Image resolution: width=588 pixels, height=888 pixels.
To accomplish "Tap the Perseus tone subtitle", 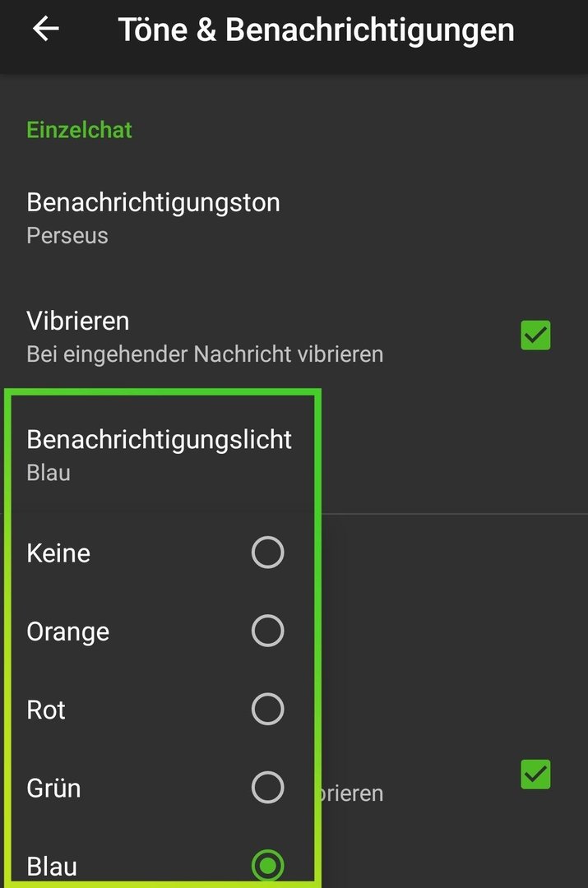I will tap(67, 236).
